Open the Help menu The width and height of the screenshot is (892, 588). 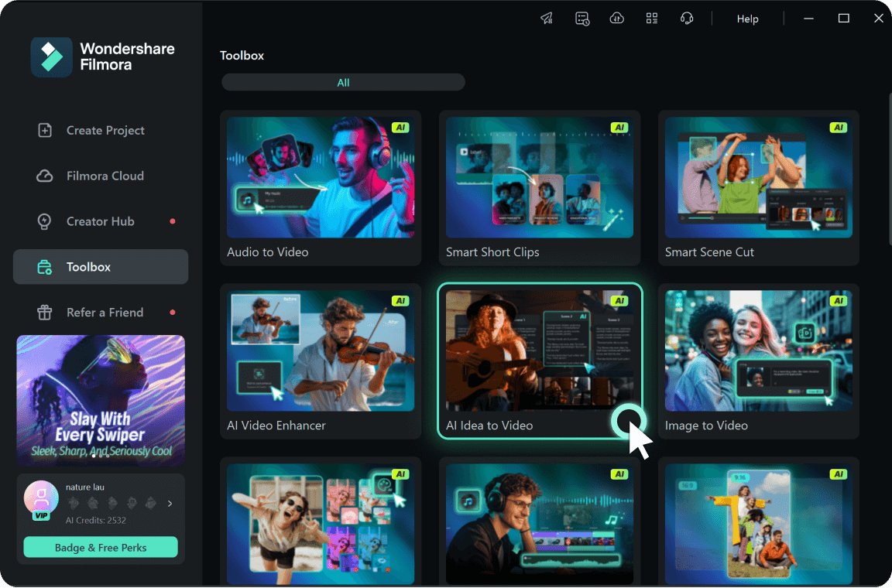(x=747, y=19)
